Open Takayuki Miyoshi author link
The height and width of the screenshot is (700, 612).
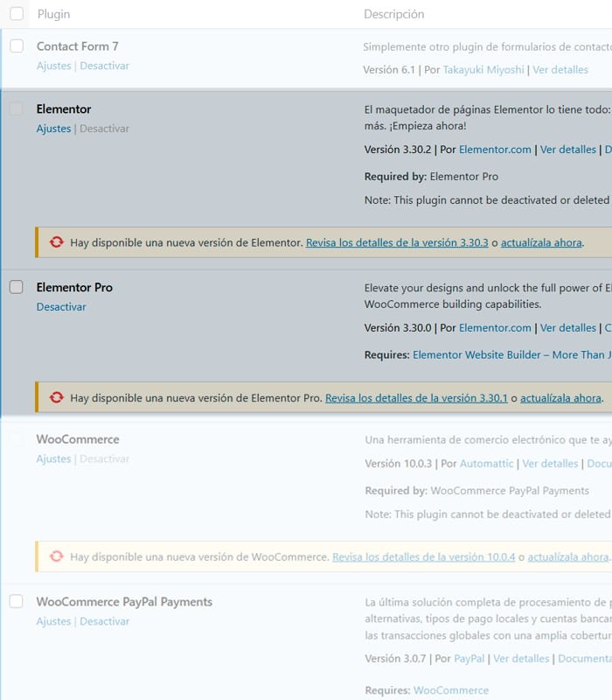483,70
